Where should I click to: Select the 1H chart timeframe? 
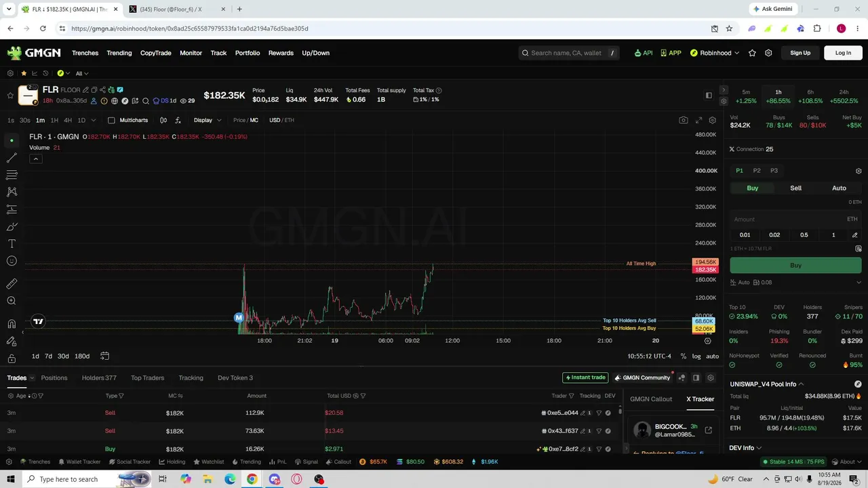click(54, 120)
